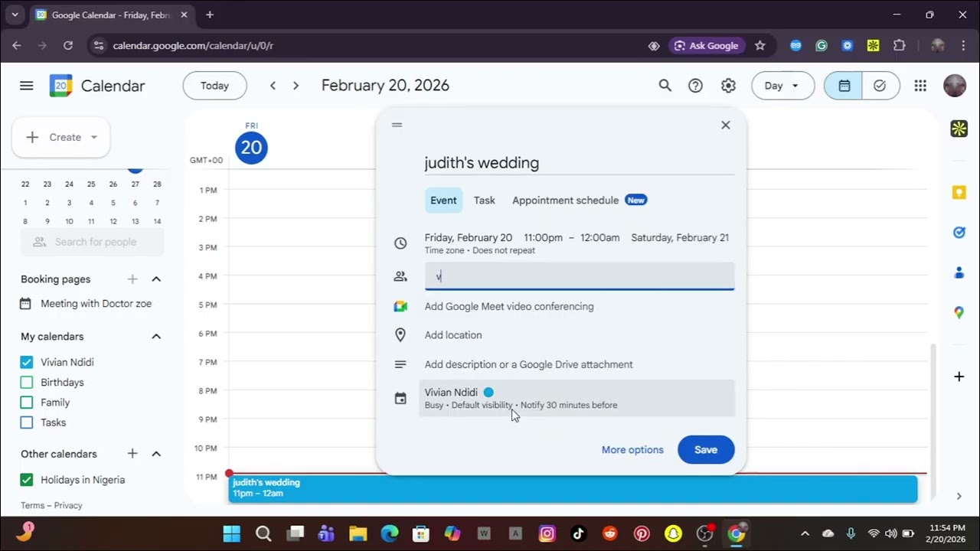Uncheck Holidays in Nigeria calendar
The height and width of the screenshot is (551, 980).
(x=27, y=480)
